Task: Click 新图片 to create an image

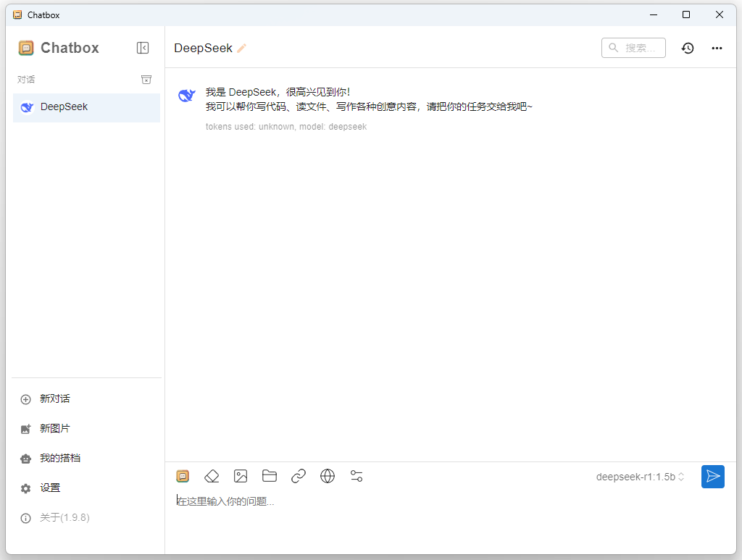Action: click(x=87, y=429)
